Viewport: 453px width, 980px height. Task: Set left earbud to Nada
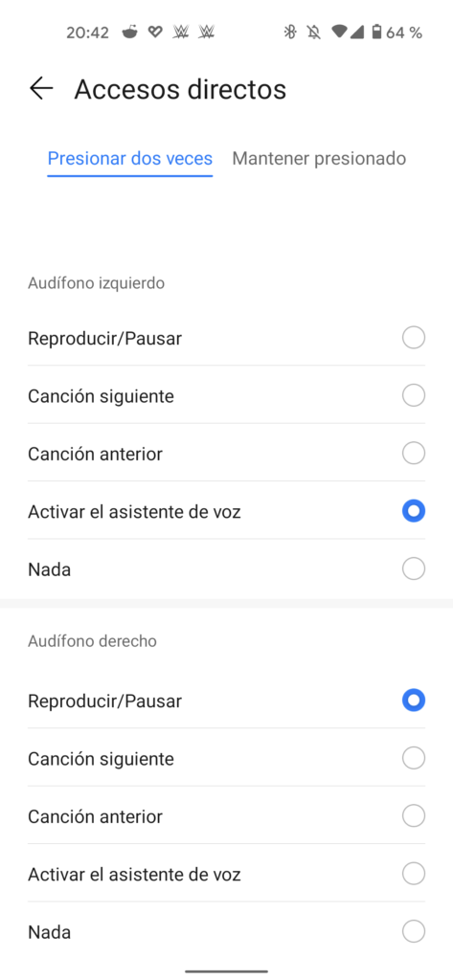tap(226, 569)
